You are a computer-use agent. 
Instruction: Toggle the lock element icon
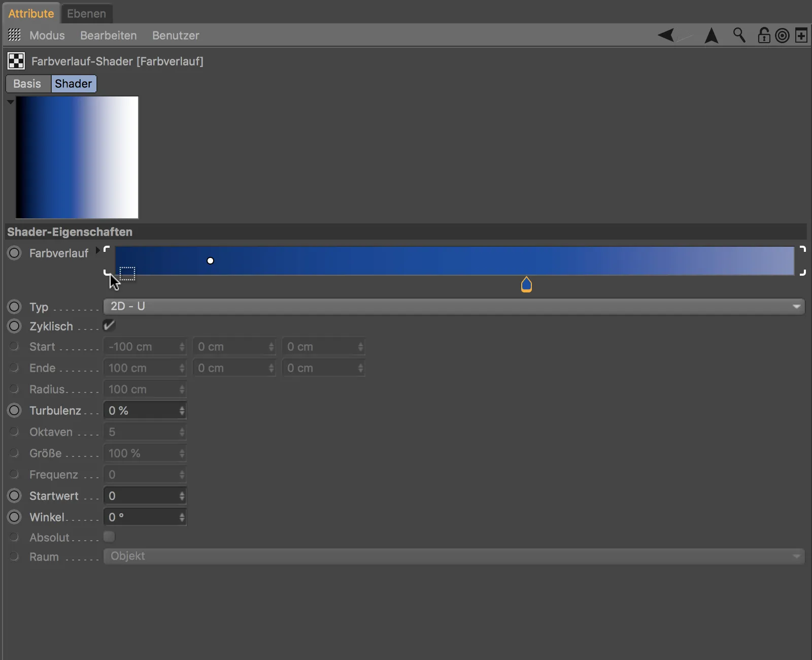point(764,35)
